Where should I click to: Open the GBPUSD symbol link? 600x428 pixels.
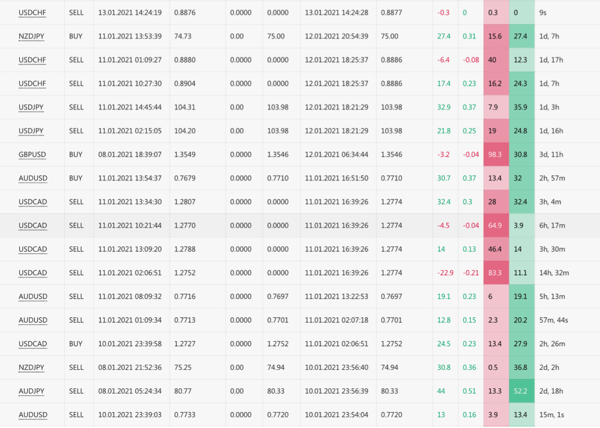pos(31,155)
